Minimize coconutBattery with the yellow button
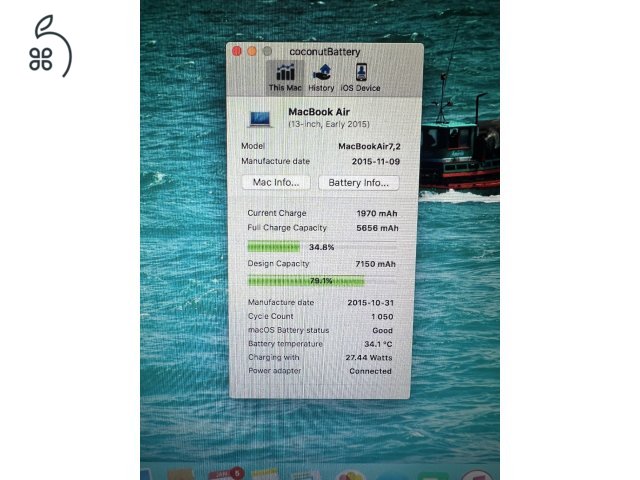This screenshot has width=640, height=480. (x=252, y=51)
